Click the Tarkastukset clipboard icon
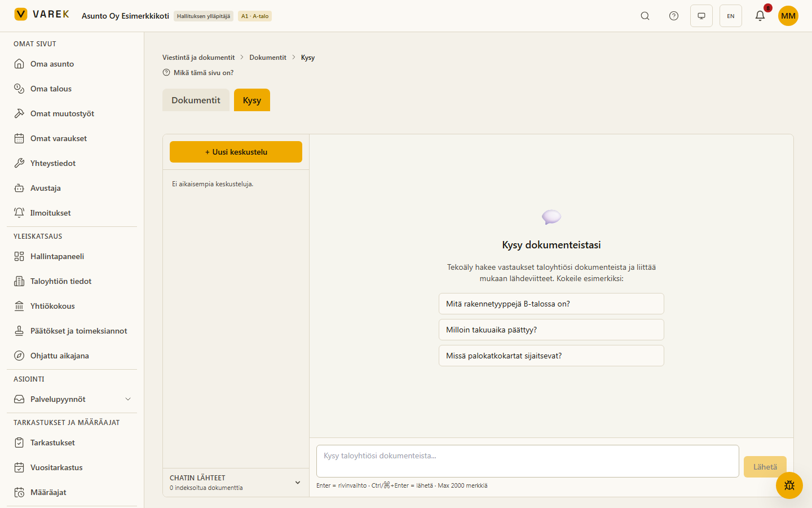 coord(19,443)
